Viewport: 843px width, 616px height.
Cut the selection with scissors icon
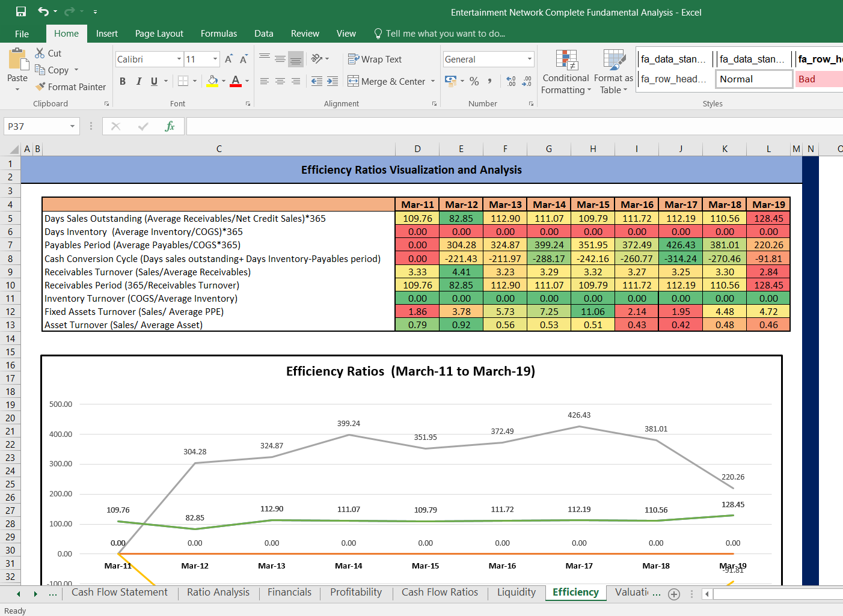(40, 53)
